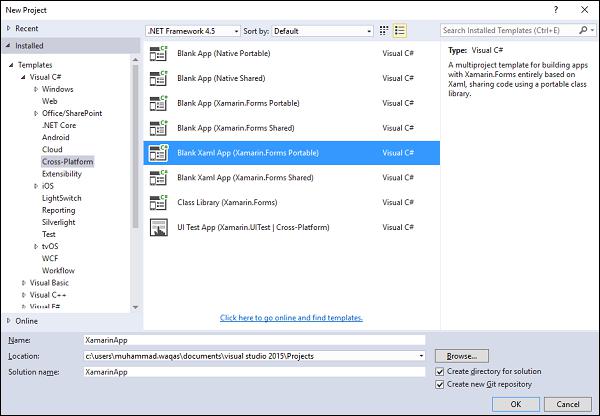Switch to medium icons list view
Screen dimensions: 600x416
pos(399,31)
